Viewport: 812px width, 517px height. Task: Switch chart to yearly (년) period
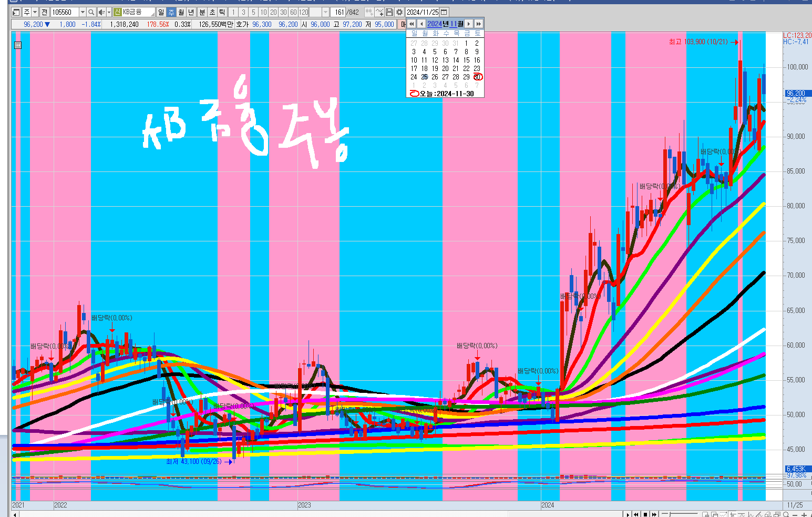coord(191,12)
